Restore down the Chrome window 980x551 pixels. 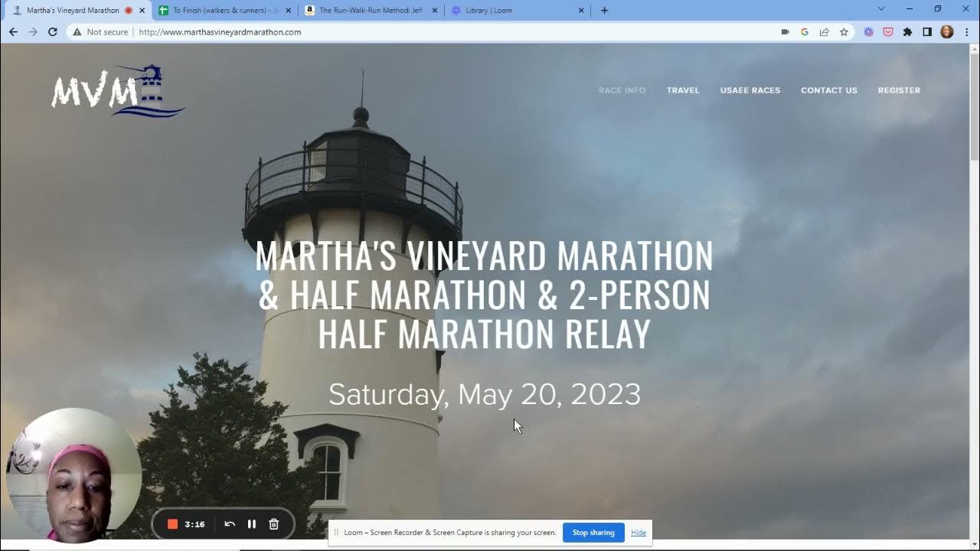(938, 9)
